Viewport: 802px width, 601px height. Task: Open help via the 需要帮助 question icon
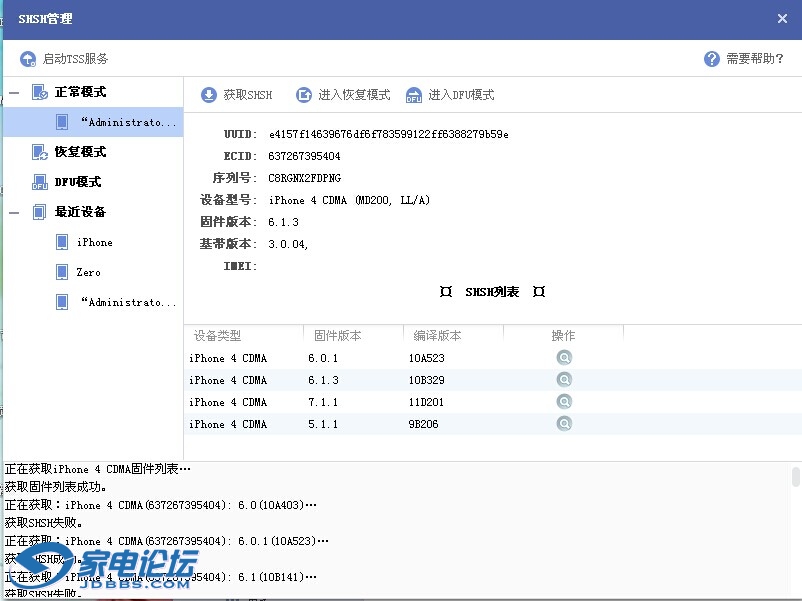(712, 59)
